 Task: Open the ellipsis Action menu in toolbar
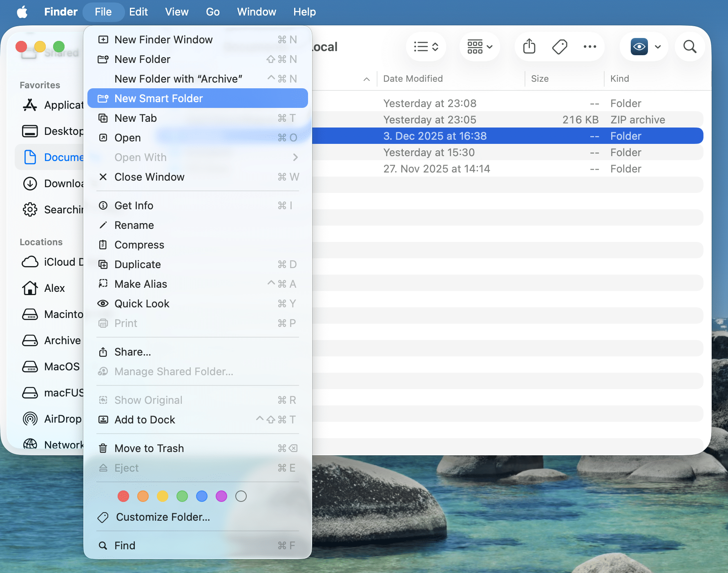pyautogui.click(x=590, y=47)
